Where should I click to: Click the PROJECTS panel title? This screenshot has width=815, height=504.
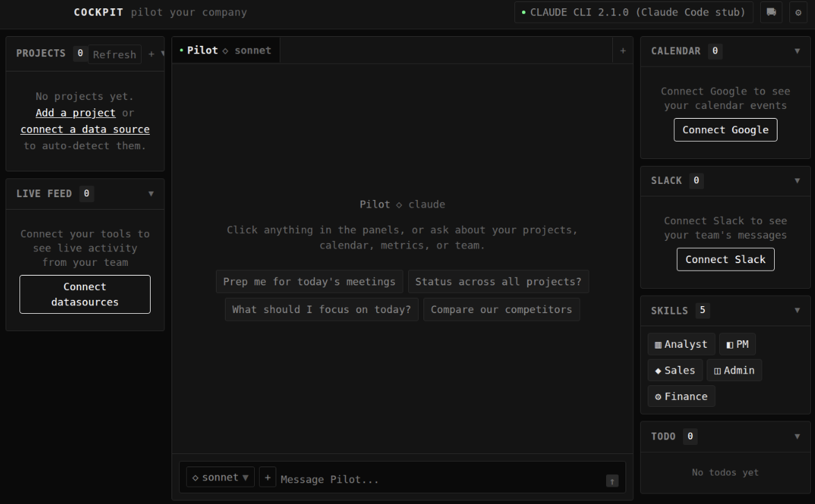[x=40, y=53]
